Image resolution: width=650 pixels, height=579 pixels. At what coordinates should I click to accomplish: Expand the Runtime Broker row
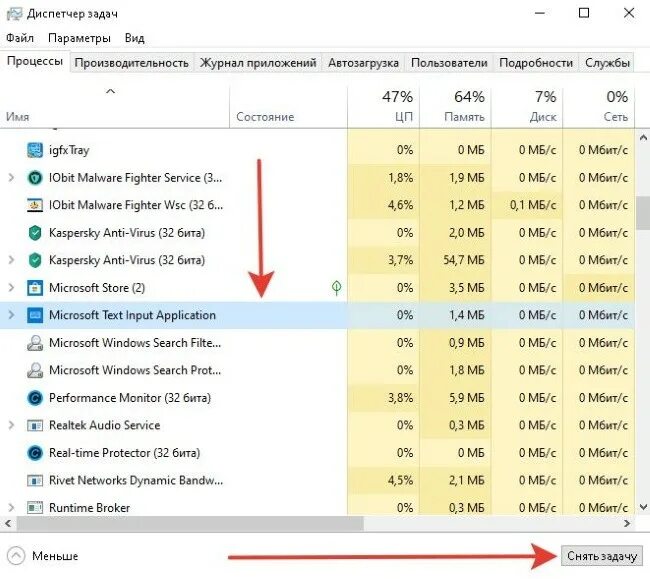(x=11, y=507)
